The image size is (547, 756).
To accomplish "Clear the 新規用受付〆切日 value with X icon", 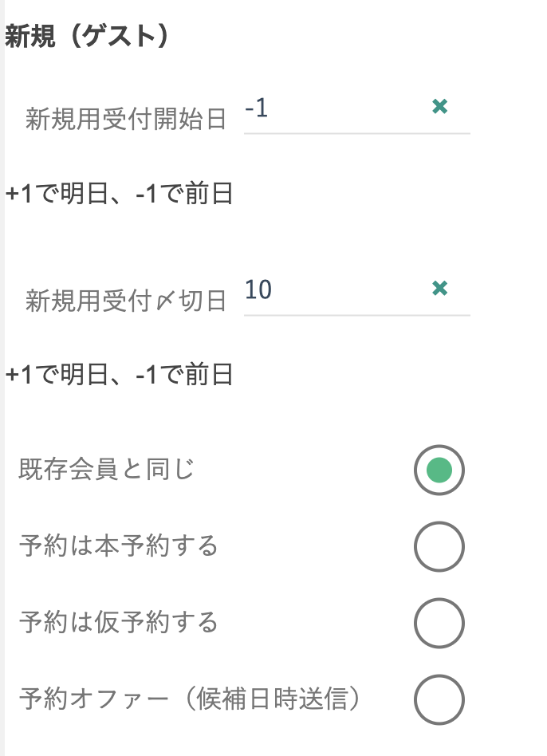I will click(x=439, y=288).
